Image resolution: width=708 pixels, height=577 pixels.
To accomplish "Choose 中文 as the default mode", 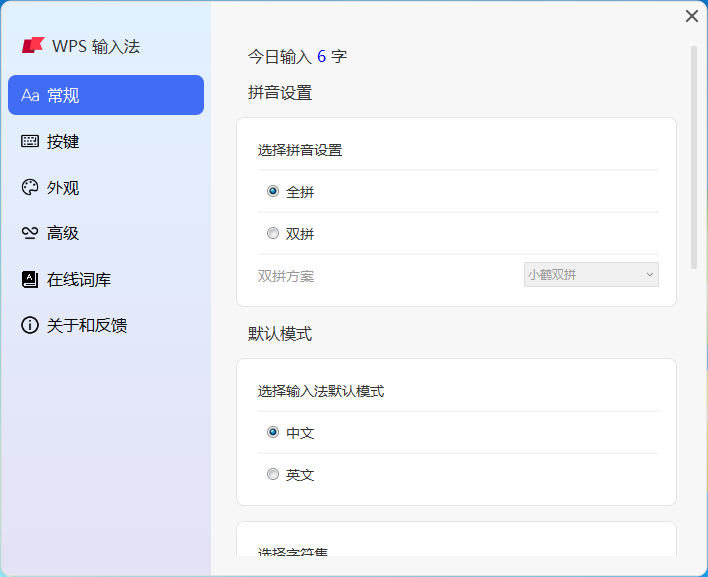I will [x=273, y=433].
